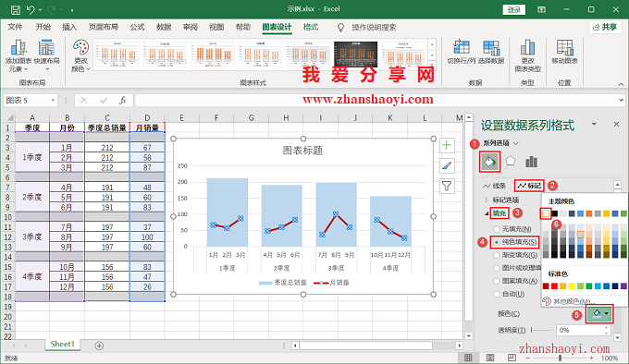629x364 pixels.
Task: Click the lightbulb Tell Me search icon
Action: pos(340,27)
